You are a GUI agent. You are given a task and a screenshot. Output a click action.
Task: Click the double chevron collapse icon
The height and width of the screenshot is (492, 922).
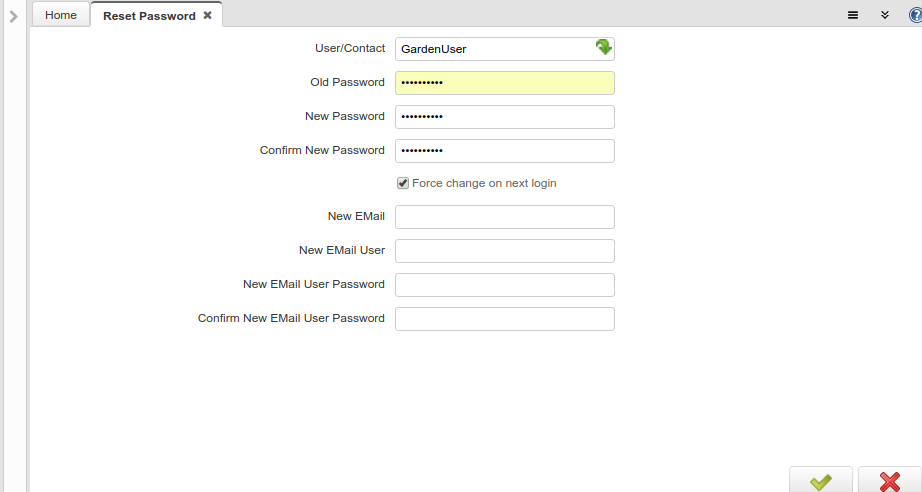tap(885, 15)
